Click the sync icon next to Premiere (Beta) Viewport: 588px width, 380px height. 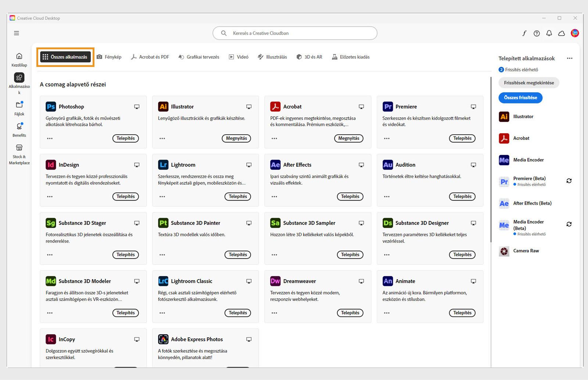[569, 181]
